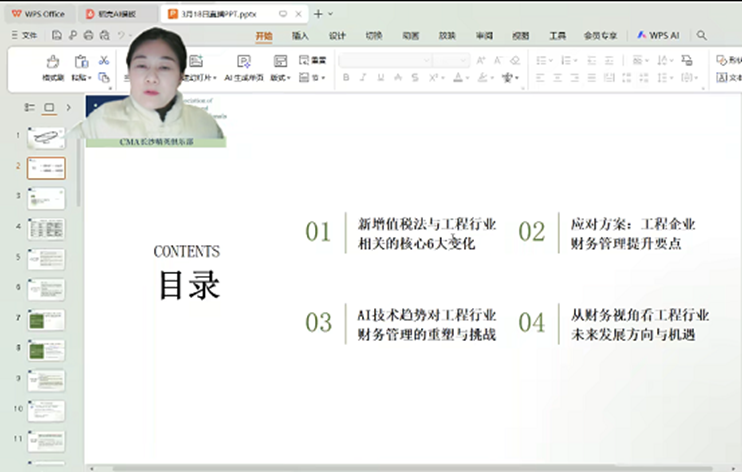This screenshot has width=742, height=472.
Task: Toggle Bold formatting
Action: click(x=346, y=77)
